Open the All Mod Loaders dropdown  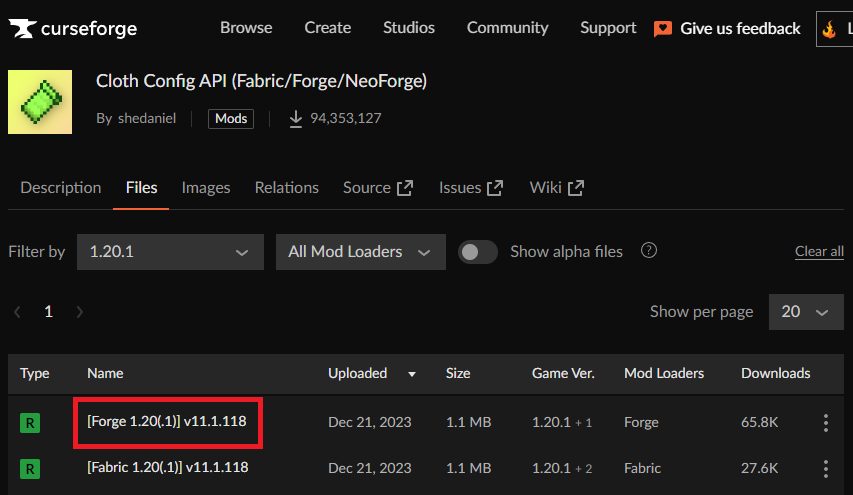point(360,252)
